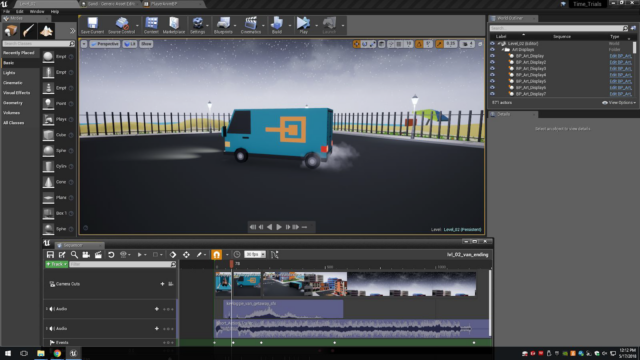Open the Content browser icon
The width and height of the screenshot is (640, 360).
tap(151, 25)
